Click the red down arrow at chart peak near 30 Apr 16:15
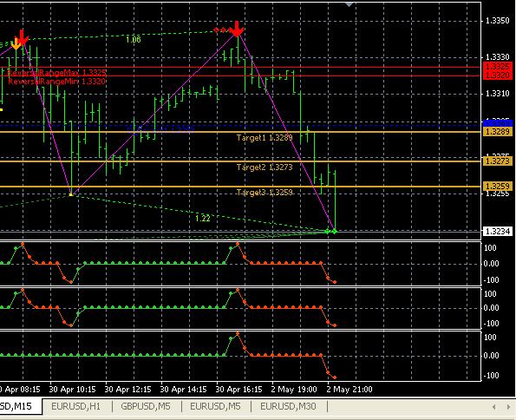The height and width of the screenshot is (420, 516). (236, 29)
